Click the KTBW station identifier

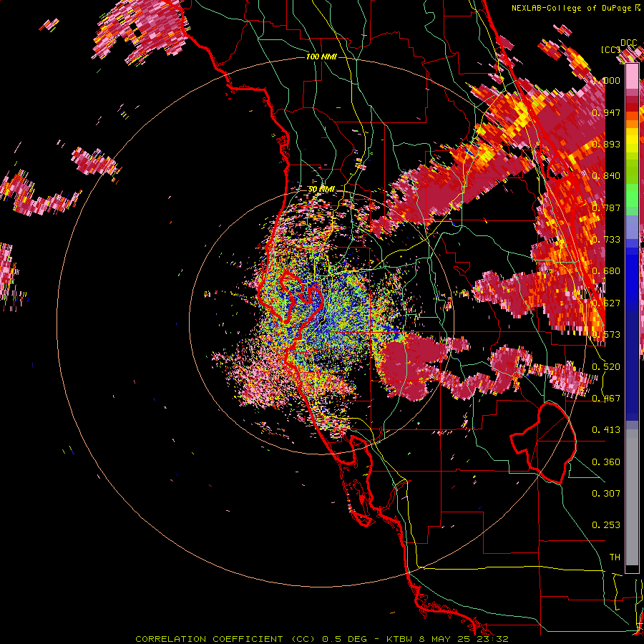pyautogui.click(x=401, y=639)
